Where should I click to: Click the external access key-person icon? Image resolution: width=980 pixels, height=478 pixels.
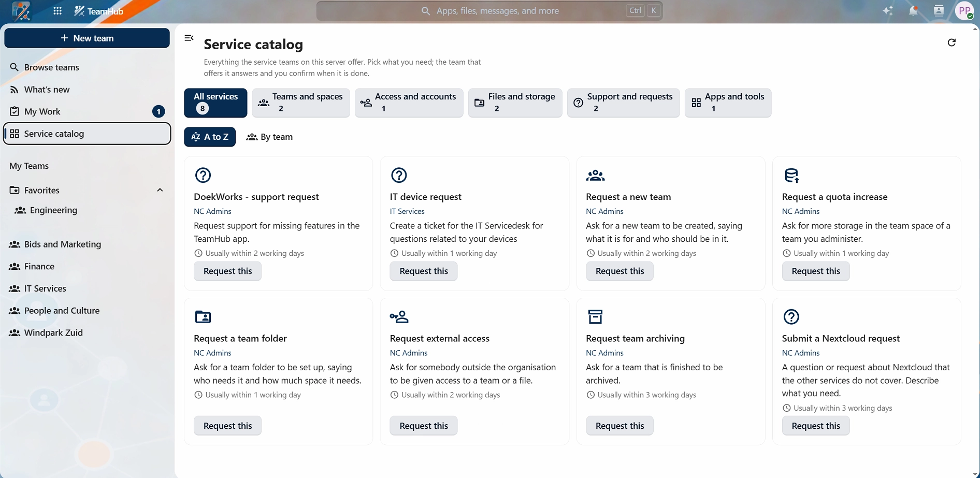[x=399, y=316]
